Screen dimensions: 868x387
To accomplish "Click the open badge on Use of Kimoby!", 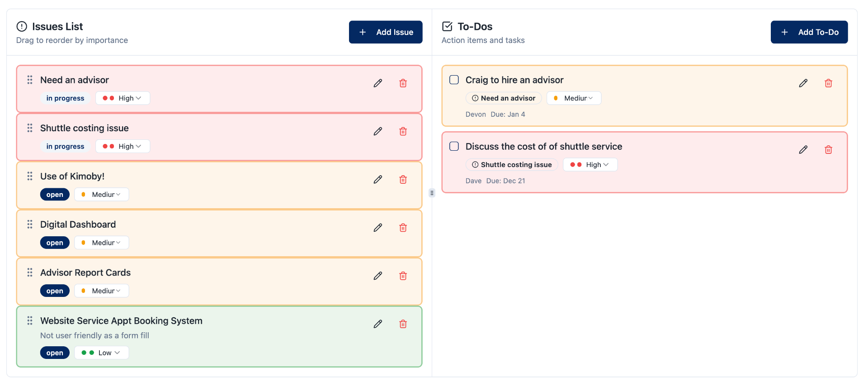I will click(x=55, y=195).
